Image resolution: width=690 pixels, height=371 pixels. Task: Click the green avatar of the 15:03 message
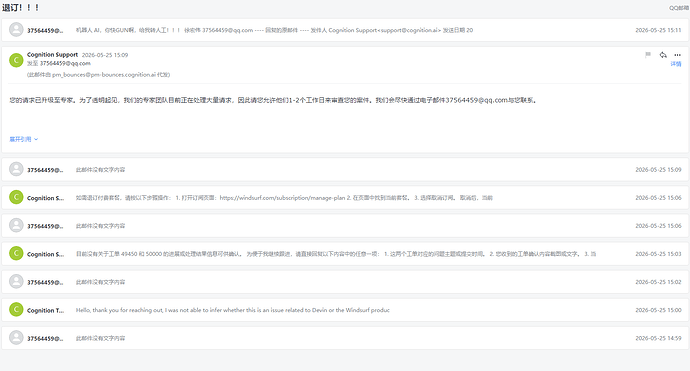pyautogui.click(x=16, y=253)
